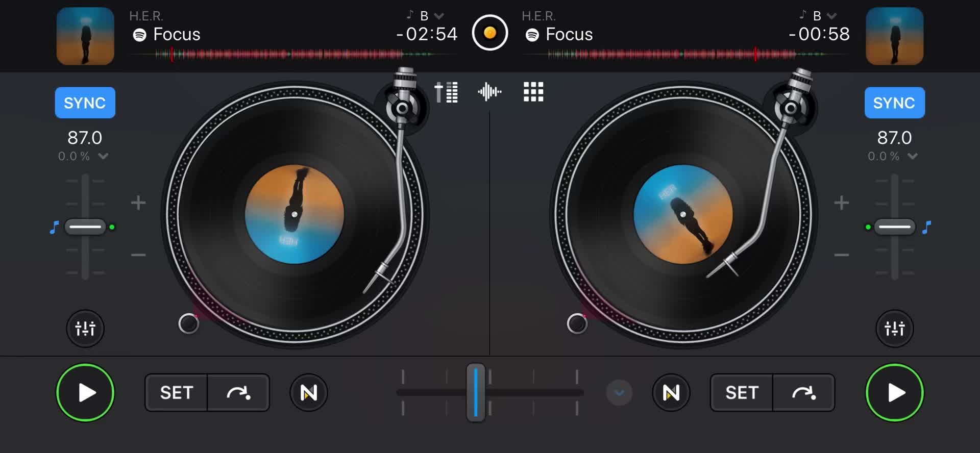This screenshot has height=453, width=980.
Task: Set cue point on left deck
Action: pyautogui.click(x=177, y=393)
